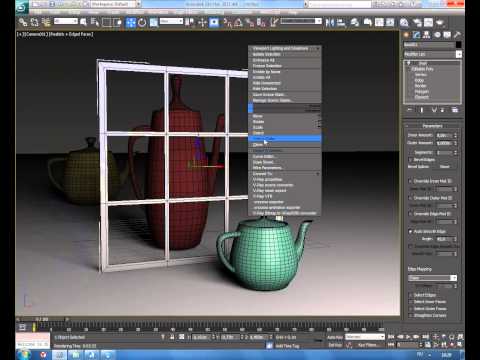Choose the Bind to Space Warp tool
Viewport: 480px width, 360px height.
[46, 22]
